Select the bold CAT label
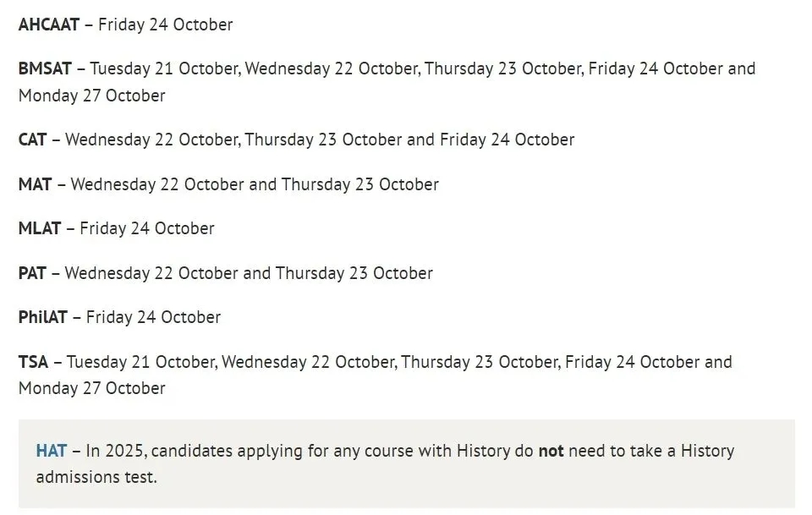Image resolution: width=812 pixels, height=515 pixels. [x=32, y=140]
